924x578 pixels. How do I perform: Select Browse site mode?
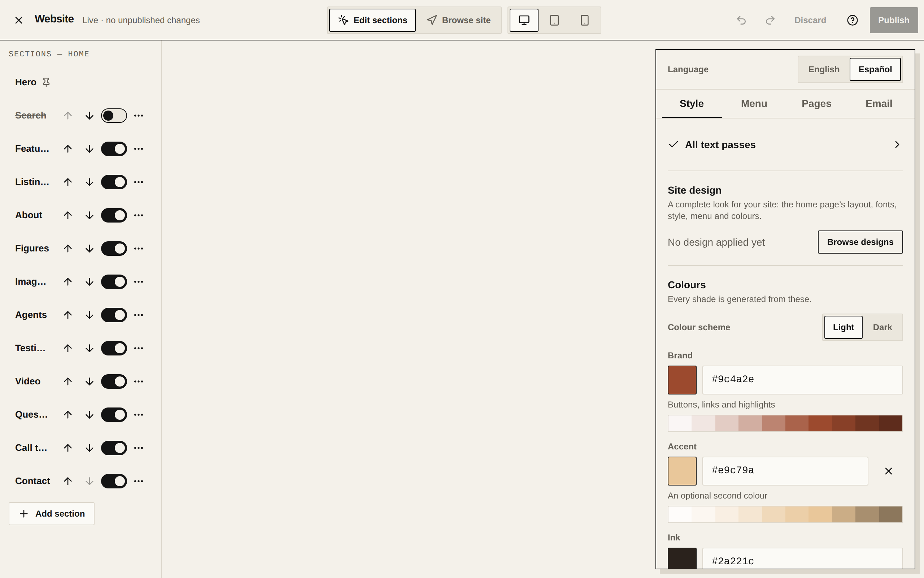pyautogui.click(x=458, y=20)
